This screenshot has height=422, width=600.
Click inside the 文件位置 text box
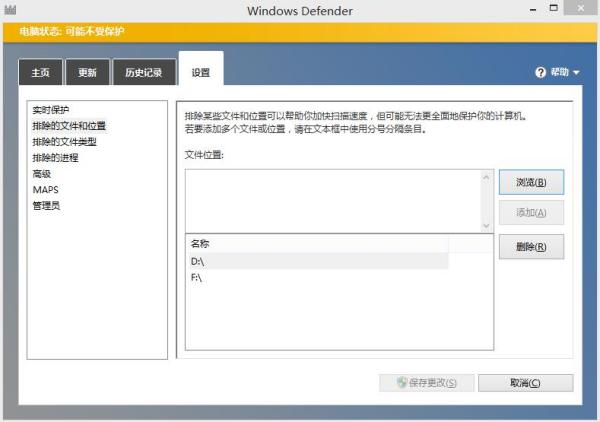(x=333, y=201)
